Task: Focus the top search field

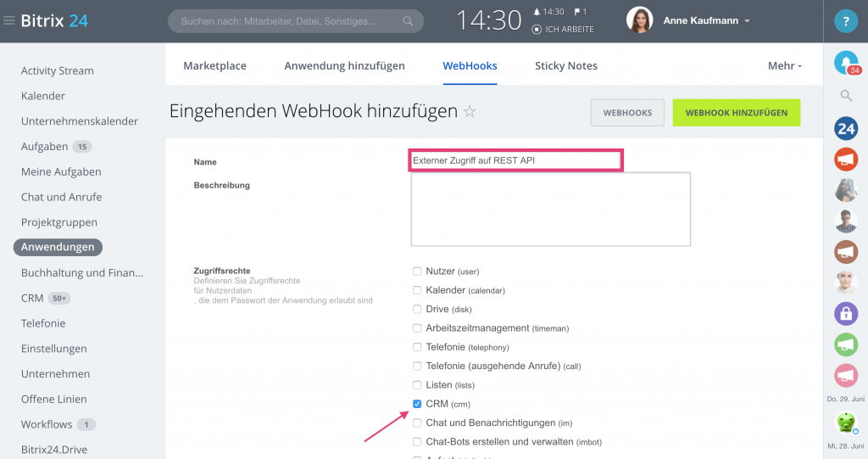Action: [295, 21]
